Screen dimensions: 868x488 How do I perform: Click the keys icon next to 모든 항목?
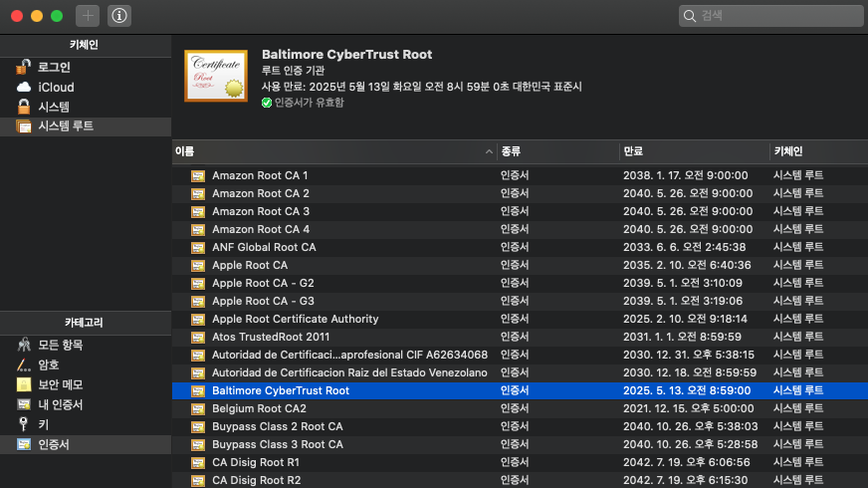click(23, 345)
